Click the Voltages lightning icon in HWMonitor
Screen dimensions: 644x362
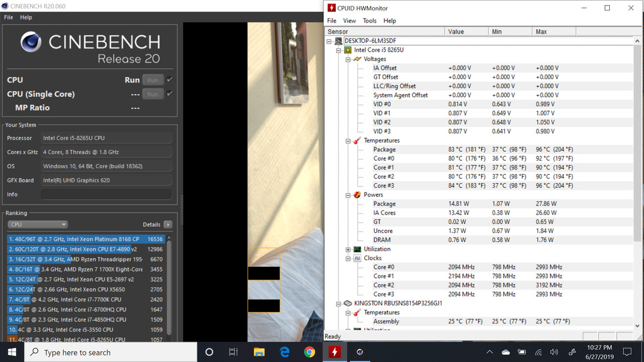[357, 59]
